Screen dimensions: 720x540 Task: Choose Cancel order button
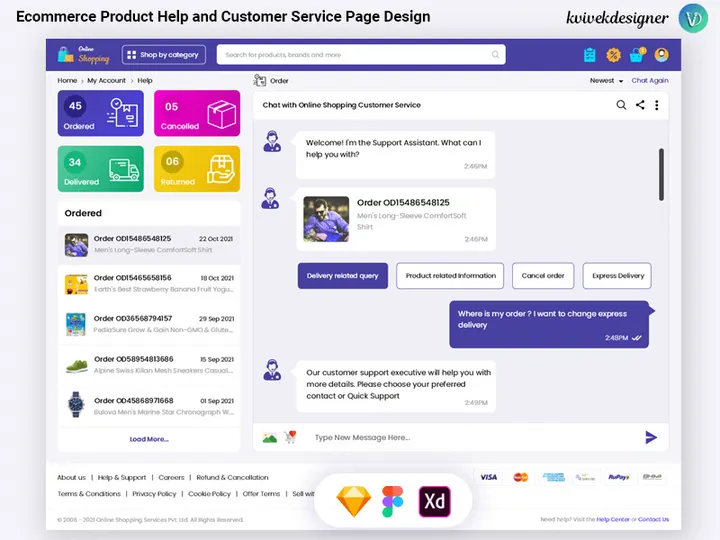(543, 276)
